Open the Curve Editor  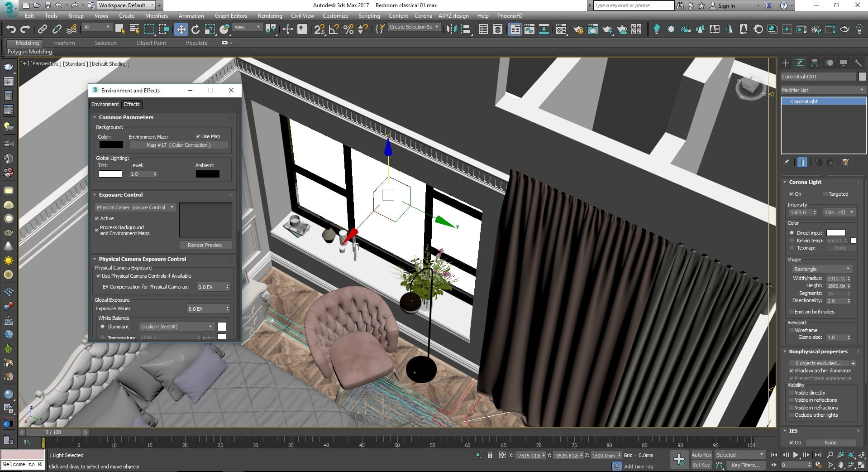point(529,29)
